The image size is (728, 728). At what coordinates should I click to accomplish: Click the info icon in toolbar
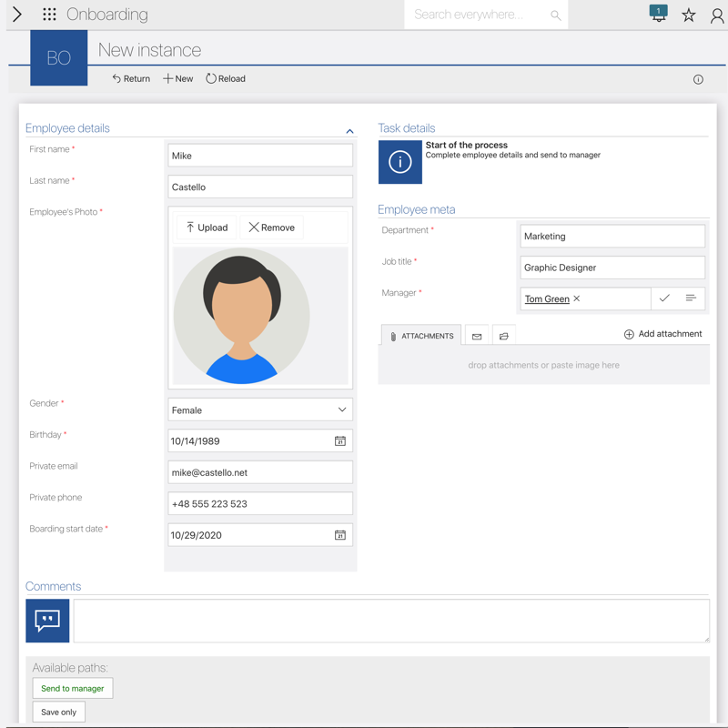pyautogui.click(x=698, y=79)
